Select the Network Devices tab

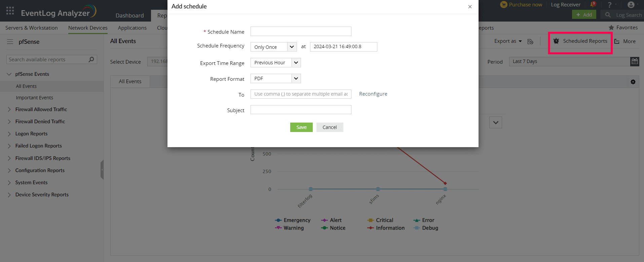click(x=88, y=28)
